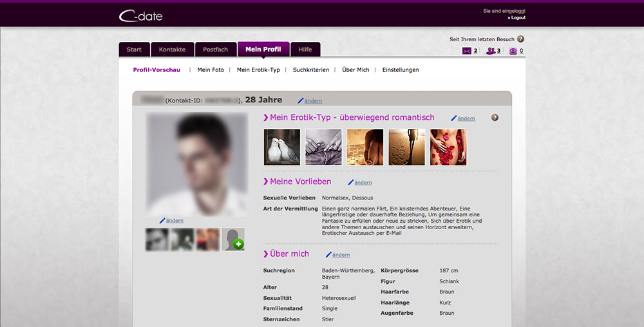Viewport: 644px width, 327px height.
Task: Select the white doves thumbnail image
Action: [282, 147]
